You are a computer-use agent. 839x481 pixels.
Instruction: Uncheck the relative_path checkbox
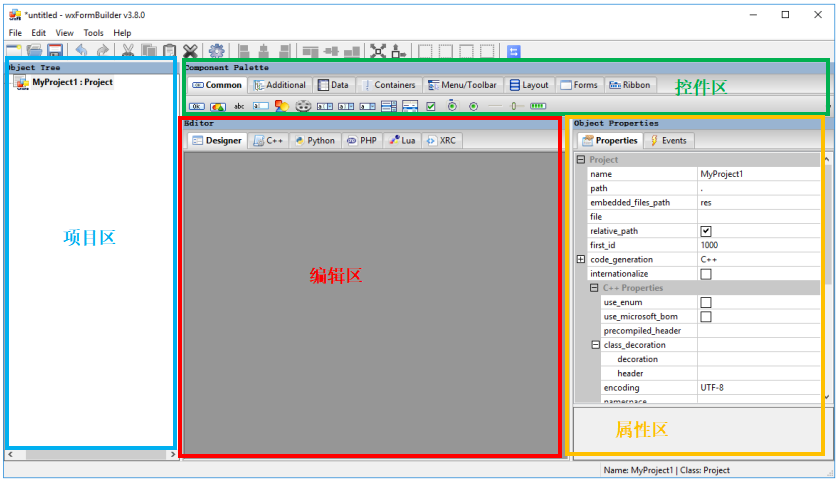(706, 231)
